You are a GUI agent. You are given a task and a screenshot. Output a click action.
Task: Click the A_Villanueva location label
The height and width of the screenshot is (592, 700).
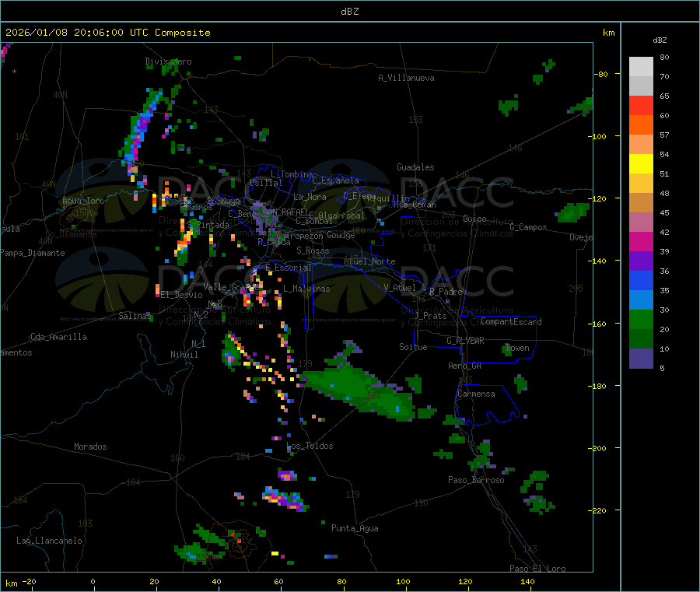406,78
